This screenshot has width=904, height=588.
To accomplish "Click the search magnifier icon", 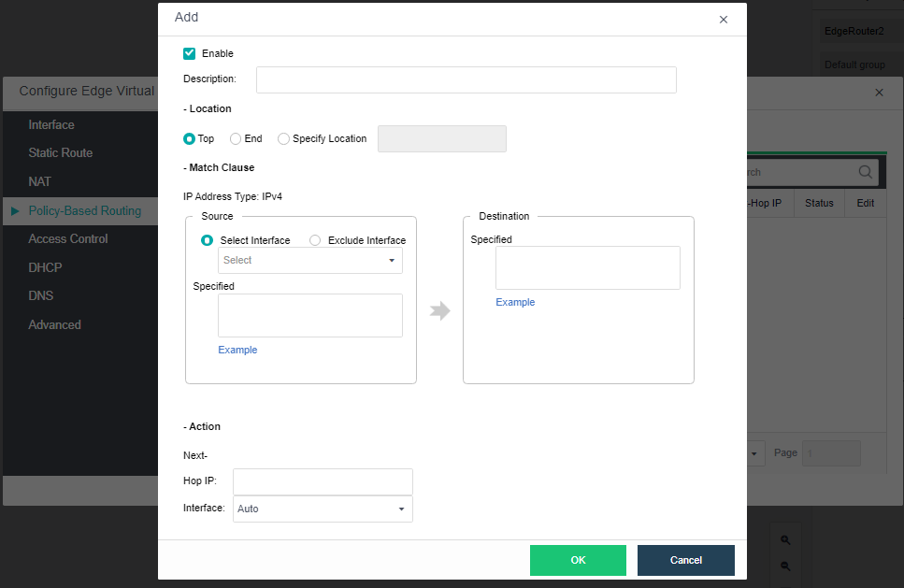I will click(865, 172).
